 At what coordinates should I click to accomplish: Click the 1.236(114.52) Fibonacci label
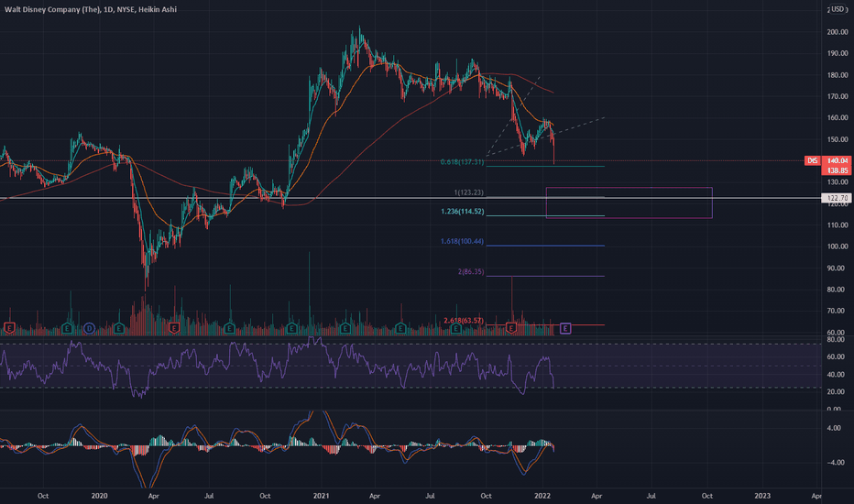(463, 212)
